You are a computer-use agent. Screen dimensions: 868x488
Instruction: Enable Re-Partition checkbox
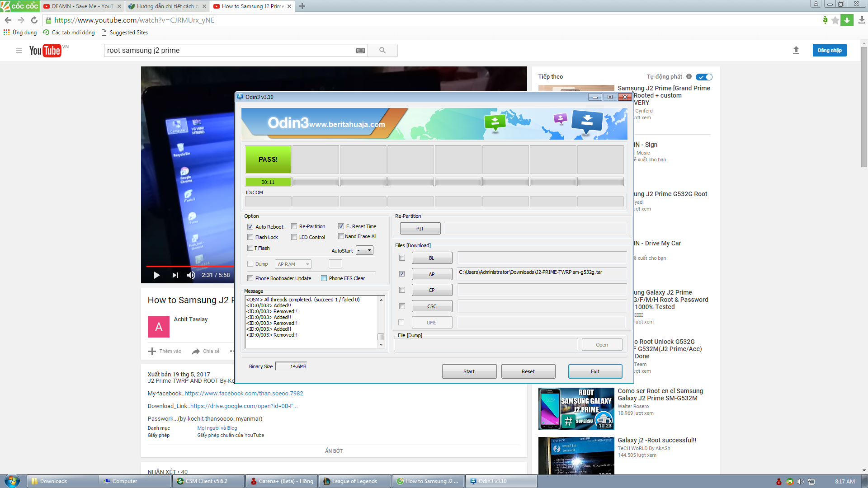(x=294, y=226)
